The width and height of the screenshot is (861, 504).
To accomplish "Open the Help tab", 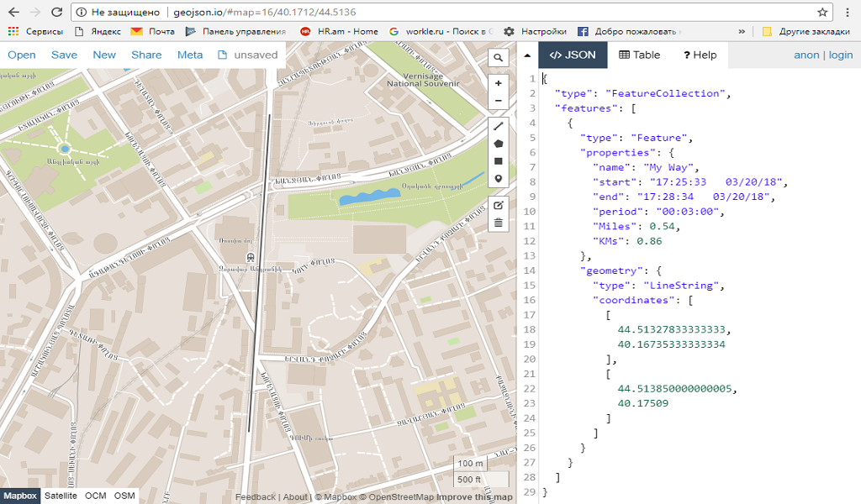I will [x=700, y=55].
